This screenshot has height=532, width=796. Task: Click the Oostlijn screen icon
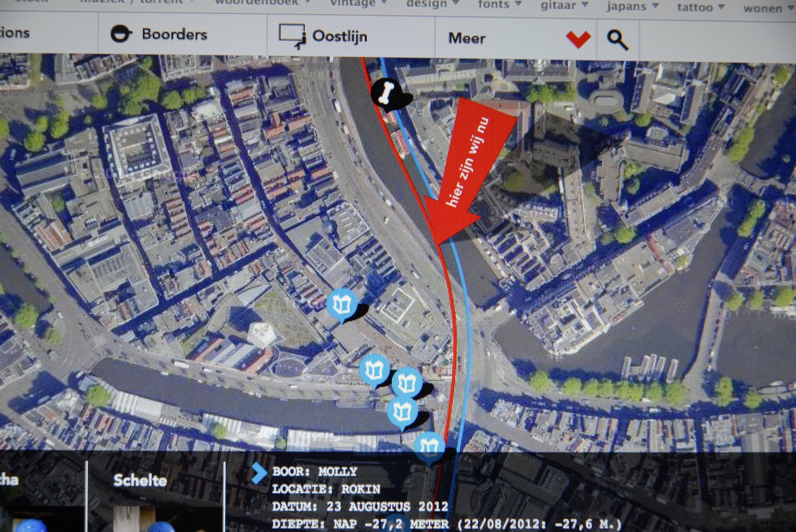(x=292, y=36)
